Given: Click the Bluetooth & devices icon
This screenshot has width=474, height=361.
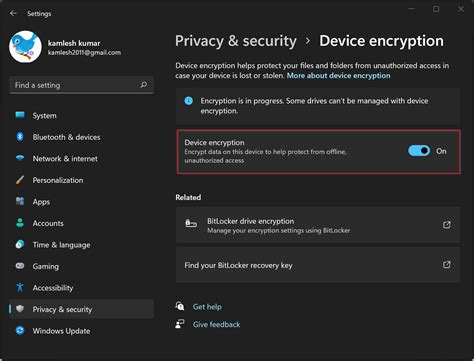Looking at the screenshot, I should pos(20,137).
